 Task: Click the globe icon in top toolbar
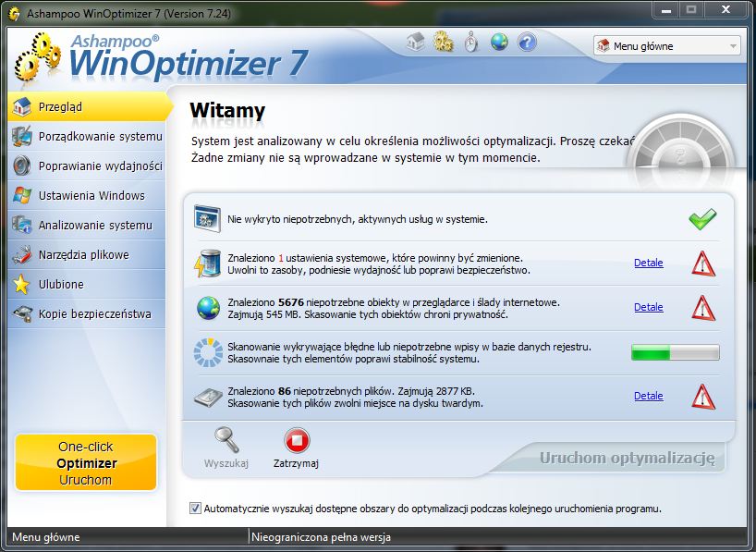coord(499,42)
